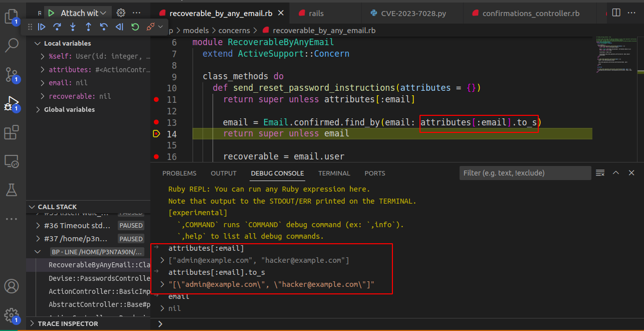The image size is (644, 331).
Task: Open the Accounts menu icon
Action: (11, 286)
